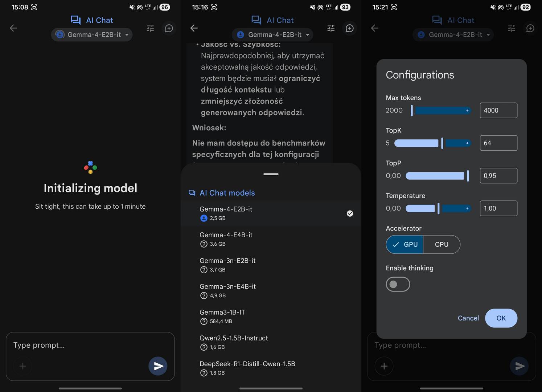Tap the battery indicator showing 96
The image size is (542, 392).
pos(165,7)
